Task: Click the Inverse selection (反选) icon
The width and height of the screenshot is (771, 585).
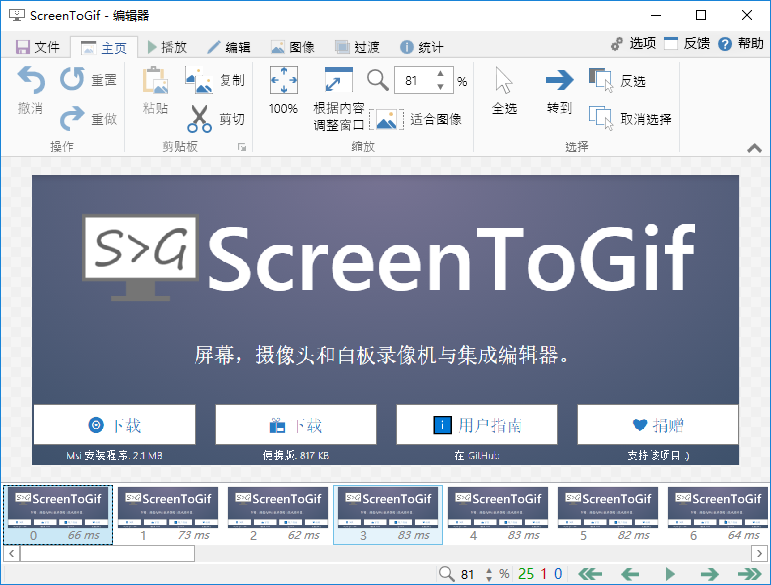Action: tap(601, 80)
